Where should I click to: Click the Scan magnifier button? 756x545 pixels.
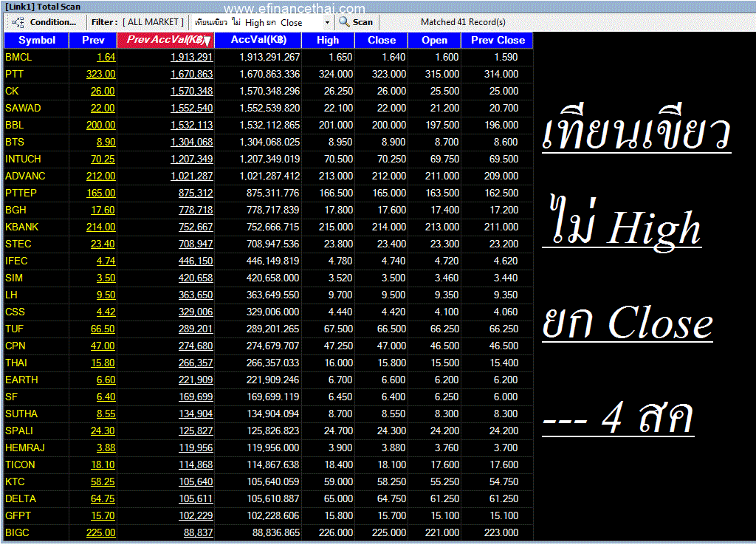click(356, 22)
